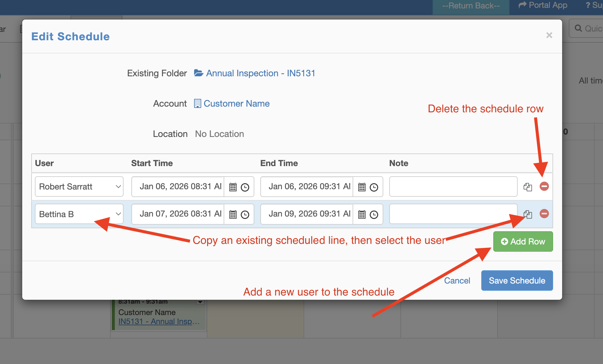Open calendar picker for Robert's start time
This screenshot has height=364, width=603.
pos(233,187)
